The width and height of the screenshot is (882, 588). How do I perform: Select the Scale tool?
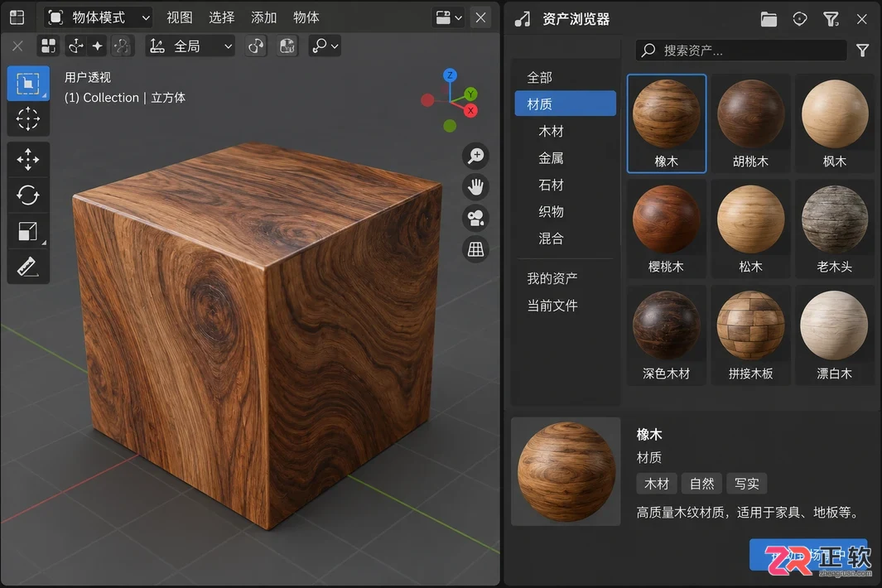[x=28, y=231]
